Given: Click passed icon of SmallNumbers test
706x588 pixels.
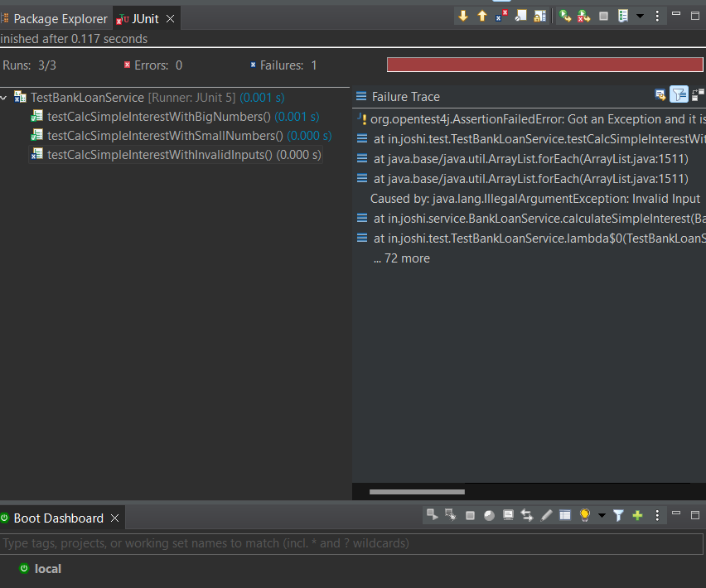Looking at the screenshot, I should tap(37, 135).
